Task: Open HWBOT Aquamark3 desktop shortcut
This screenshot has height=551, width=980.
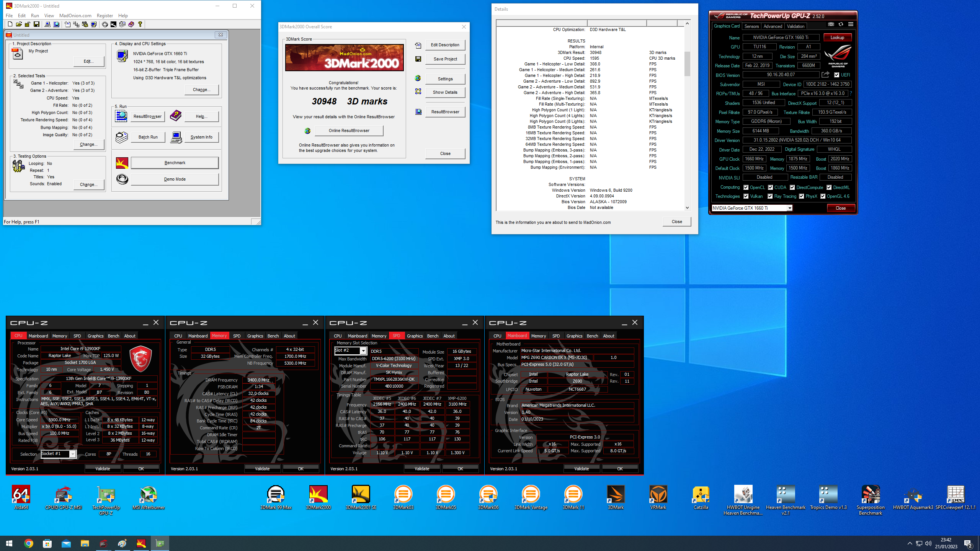Action: coord(913,497)
